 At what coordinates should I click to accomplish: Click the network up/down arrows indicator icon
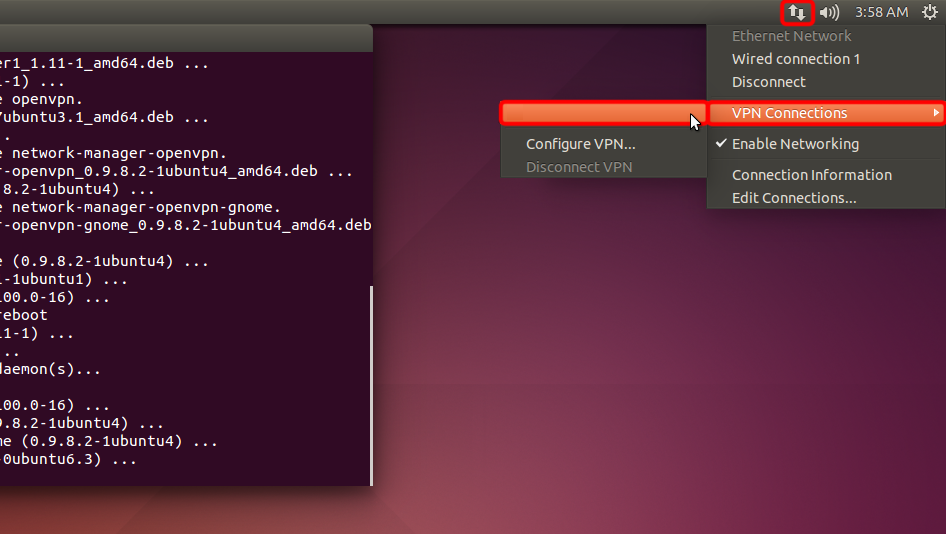pyautogui.click(x=797, y=13)
